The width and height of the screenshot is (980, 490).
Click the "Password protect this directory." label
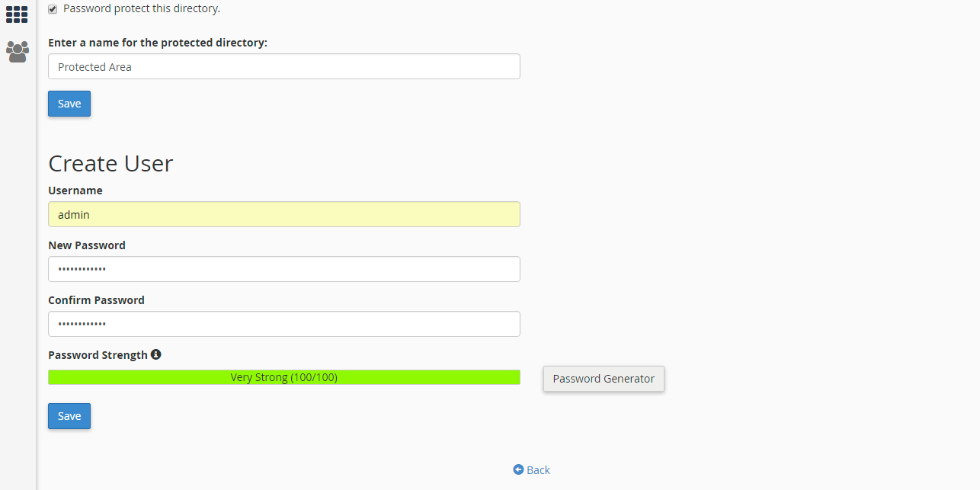pyautogui.click(x=142, y=8)
